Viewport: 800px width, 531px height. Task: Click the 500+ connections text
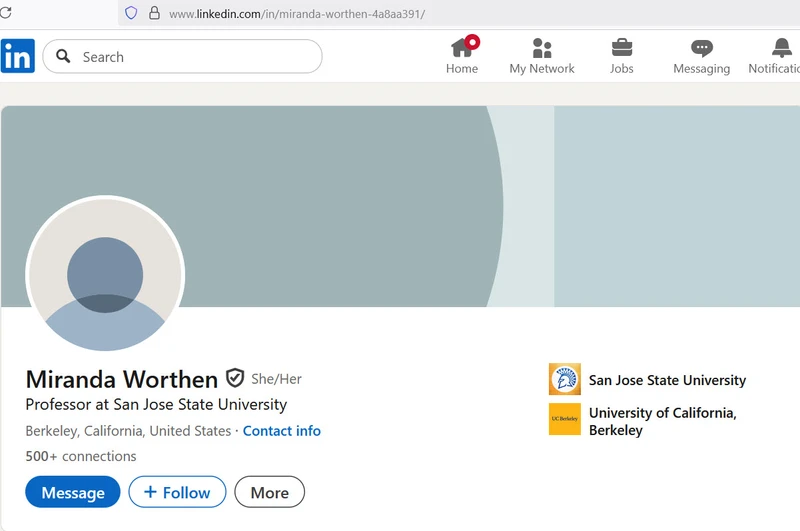pyautogui.click(x=81, y=456)
